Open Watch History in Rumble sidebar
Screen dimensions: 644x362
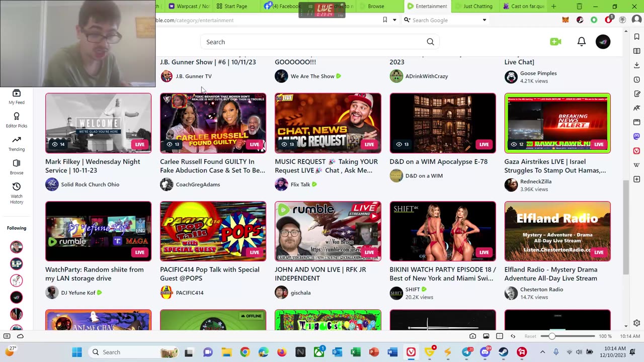pyautogui.click(x=17, y=193)
